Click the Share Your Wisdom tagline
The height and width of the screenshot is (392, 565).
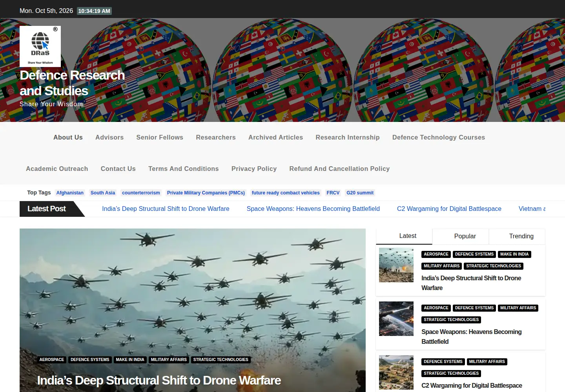[51, 104]
